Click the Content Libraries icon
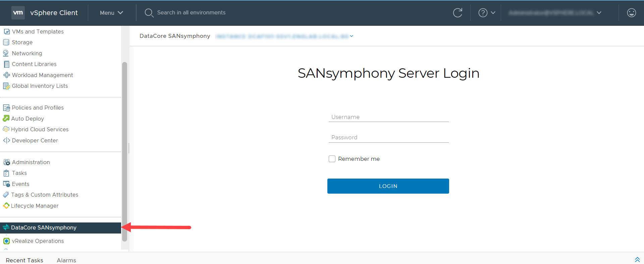The width and height of the screenshot is (644, 264). point(6,64)
